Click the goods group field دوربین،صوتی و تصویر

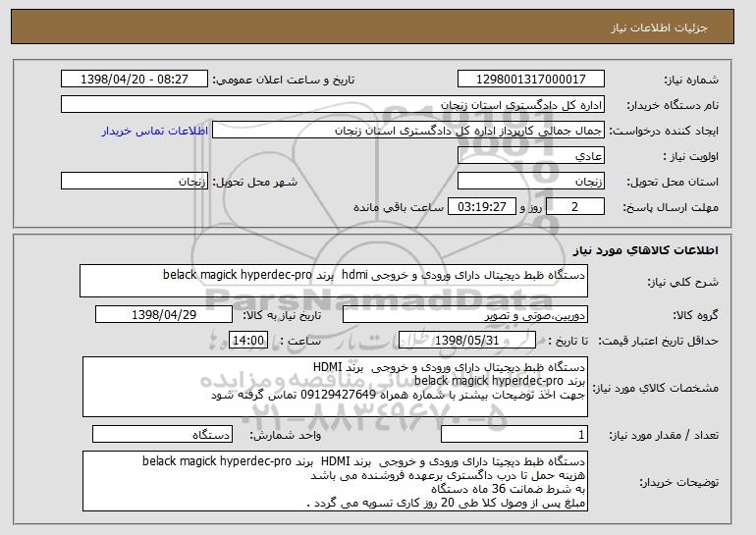point(465,315)
